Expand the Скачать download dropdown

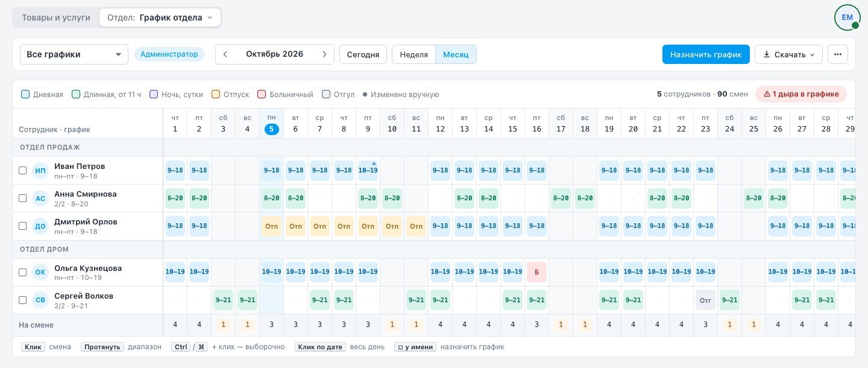(x=788, y=54)
